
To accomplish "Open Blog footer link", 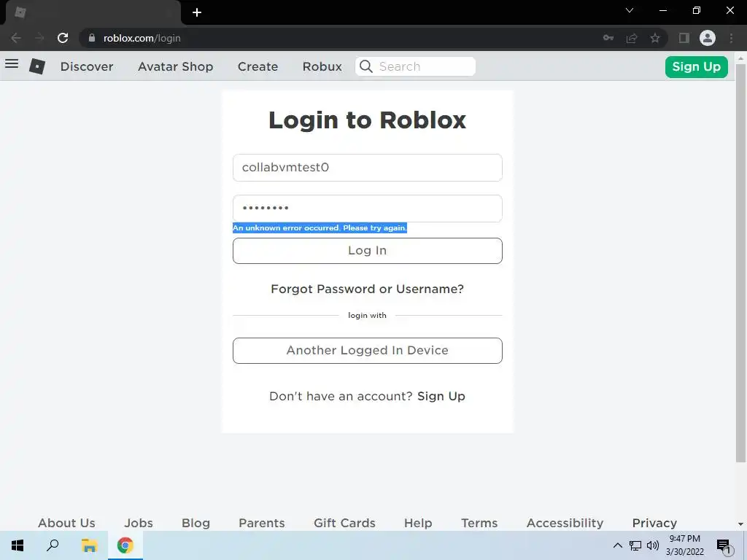I will (196, 523).
